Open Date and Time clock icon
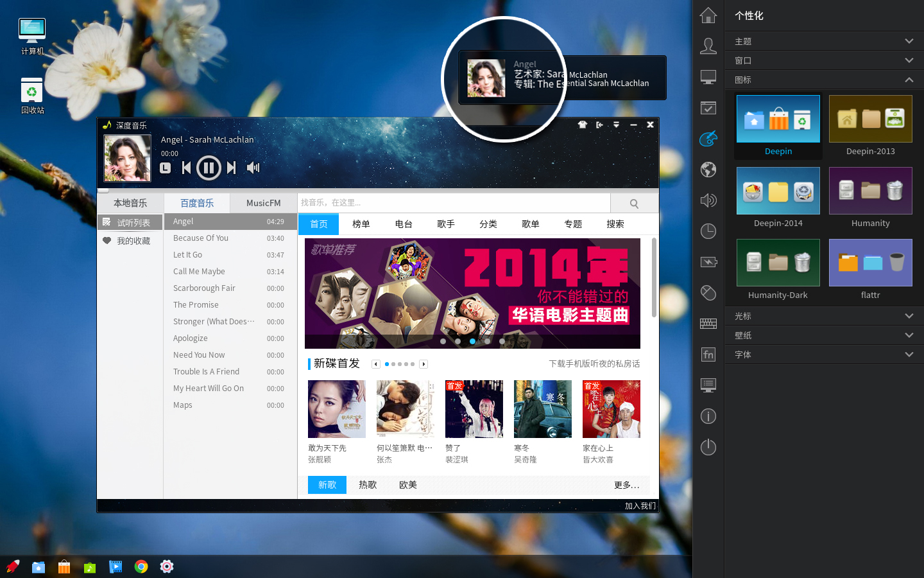The width and height of the screenshot is (924, 578). tap(708, 231)
